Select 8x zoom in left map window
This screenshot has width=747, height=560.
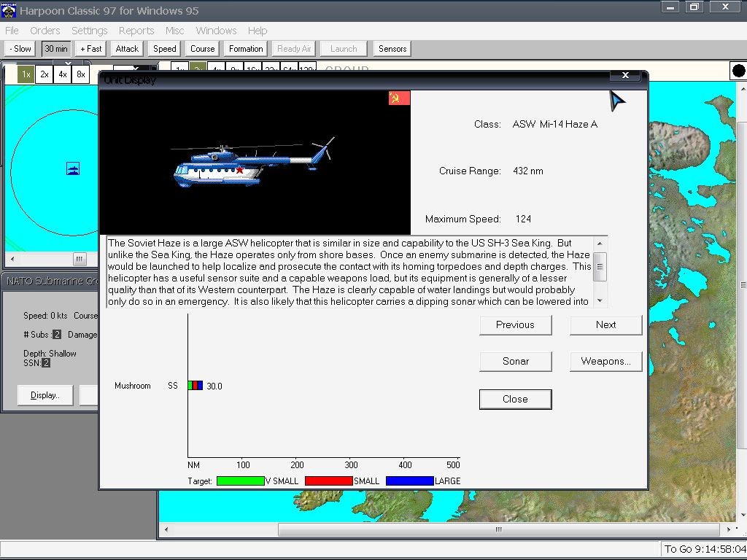click(x=80, y=74)
